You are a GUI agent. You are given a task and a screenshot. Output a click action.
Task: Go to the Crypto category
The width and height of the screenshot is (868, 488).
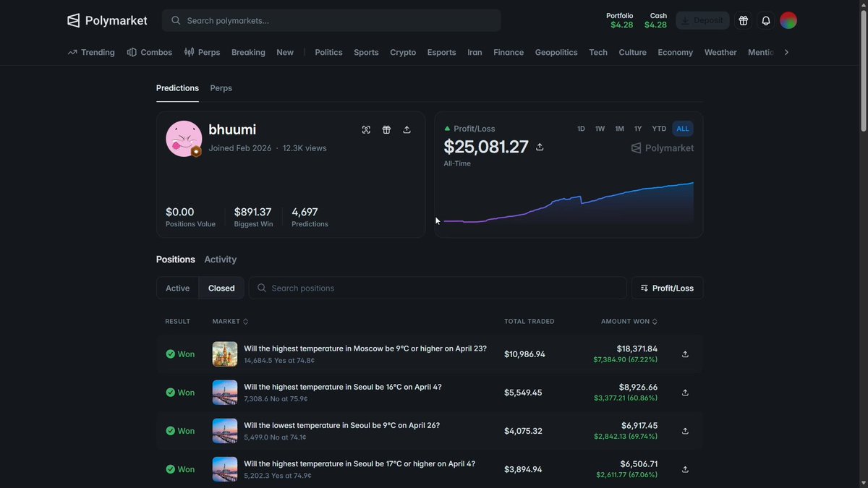403,52
